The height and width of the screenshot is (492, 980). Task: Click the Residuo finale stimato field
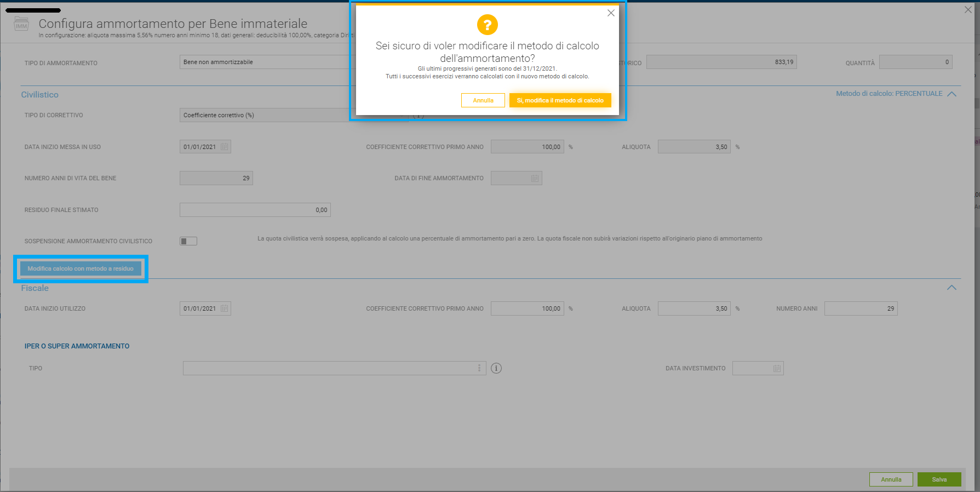click(255, 210)
